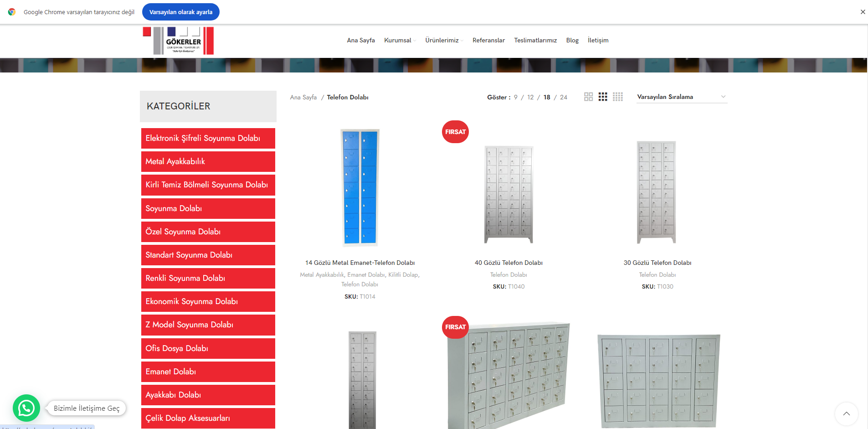Viewport: 868px width, 429px height.
Task: Click the Gökerler logo
Action: [178, 41]
